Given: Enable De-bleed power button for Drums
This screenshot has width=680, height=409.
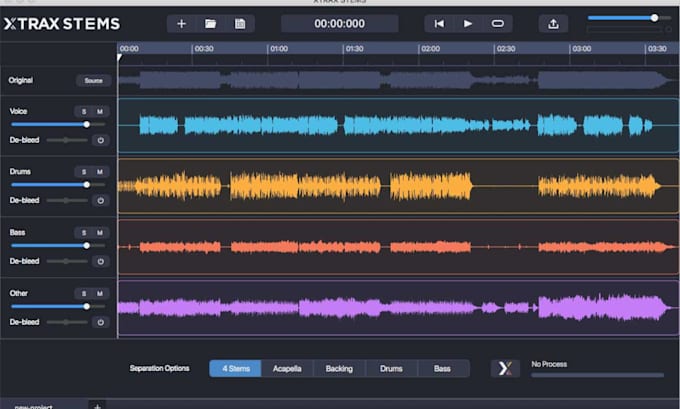Looking at the screenshot, I should [x=101, y=200].
